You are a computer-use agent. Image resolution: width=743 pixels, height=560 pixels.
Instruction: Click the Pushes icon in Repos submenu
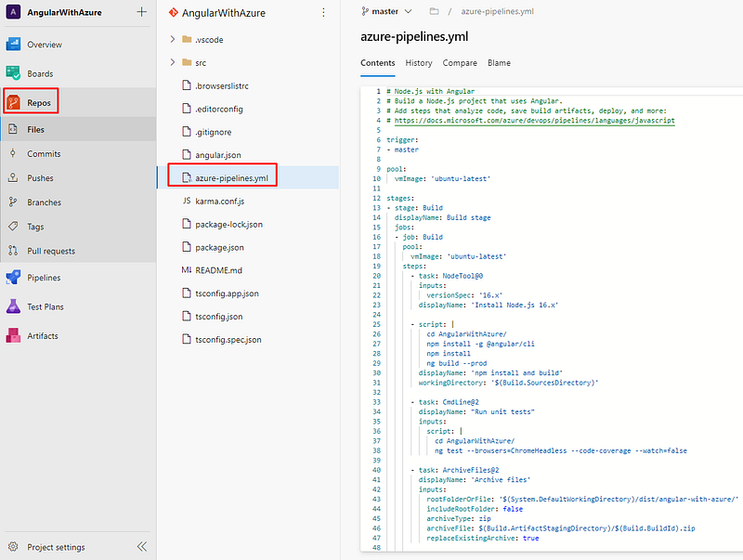click(13, 177)
